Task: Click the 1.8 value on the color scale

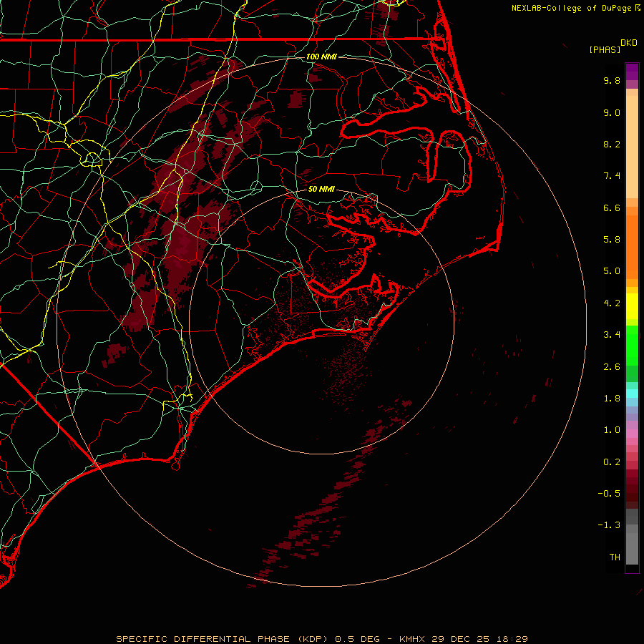Action: pyautogui.click(x=612, y=399)
